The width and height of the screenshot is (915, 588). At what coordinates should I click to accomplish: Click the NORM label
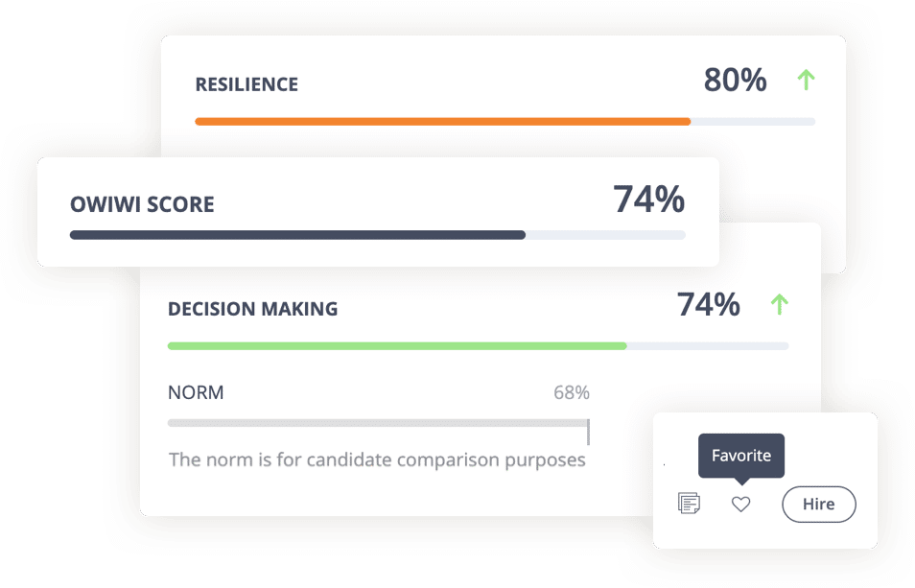(x=196, y=392)
